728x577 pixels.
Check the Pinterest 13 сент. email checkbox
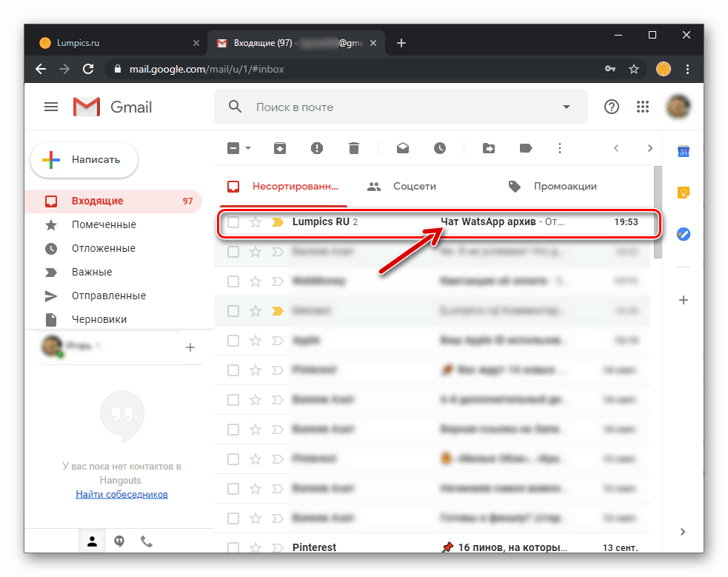pyautogui.click(x=233, y=547)
